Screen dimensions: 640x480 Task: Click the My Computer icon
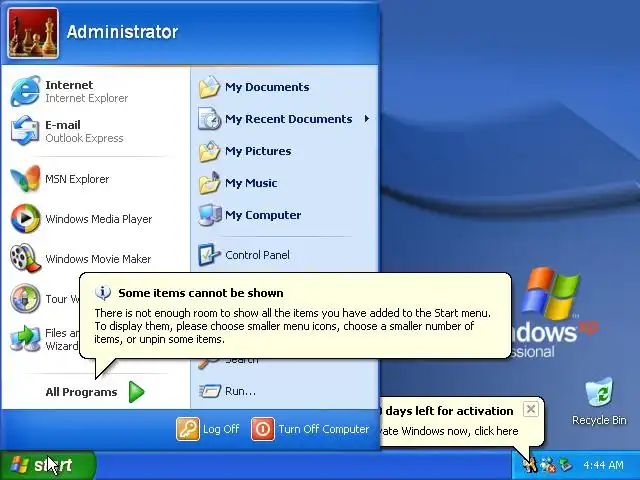[210, 215]
